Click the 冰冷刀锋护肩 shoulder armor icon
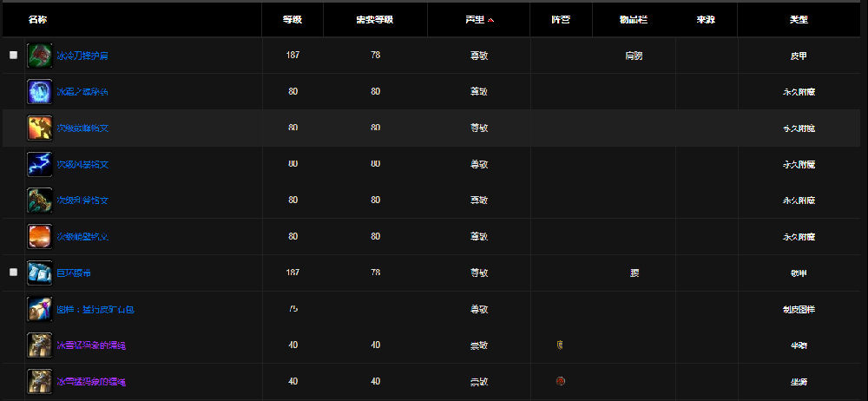 [40, 56]
